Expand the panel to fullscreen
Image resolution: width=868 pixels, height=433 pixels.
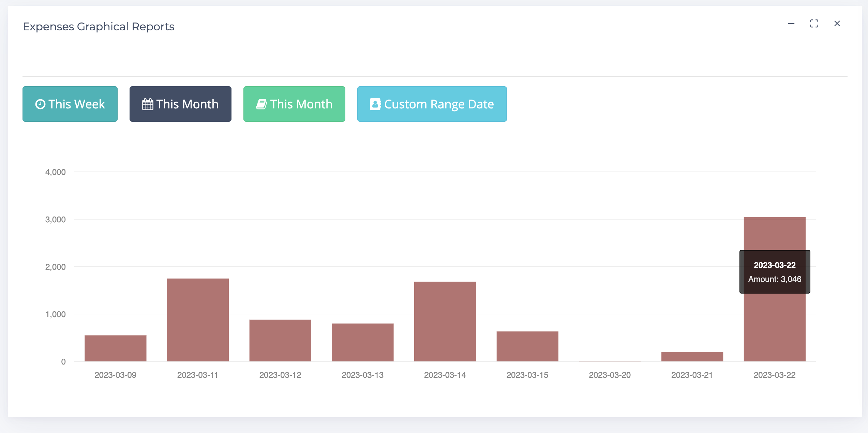tap(814, 24)
